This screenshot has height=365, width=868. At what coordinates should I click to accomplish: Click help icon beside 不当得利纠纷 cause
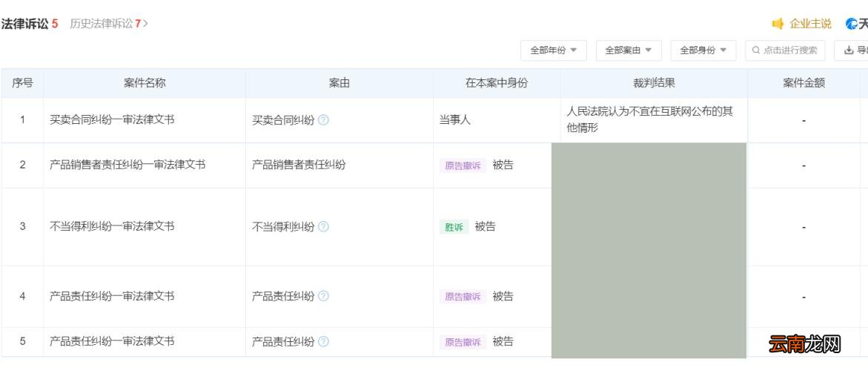(323, 226)
